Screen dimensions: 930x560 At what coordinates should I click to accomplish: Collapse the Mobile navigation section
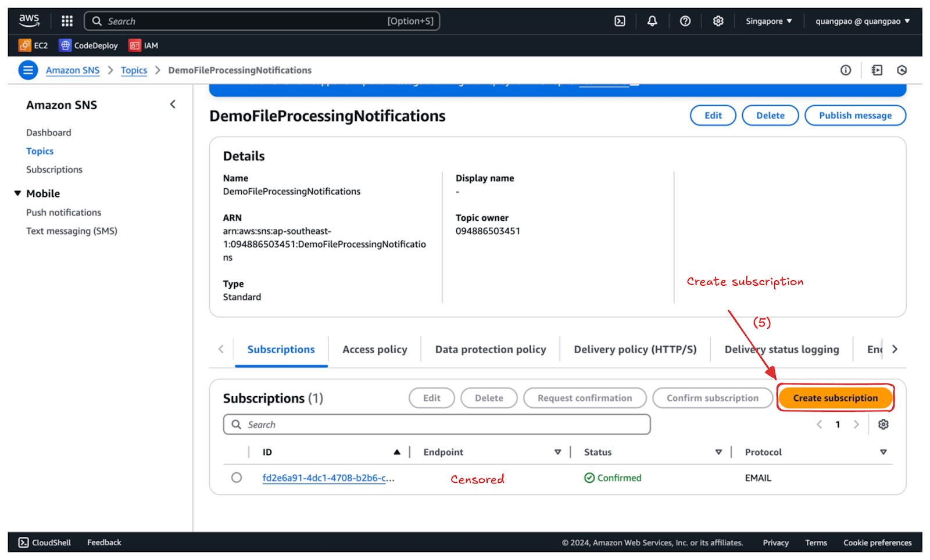click(x=17, y=193)
